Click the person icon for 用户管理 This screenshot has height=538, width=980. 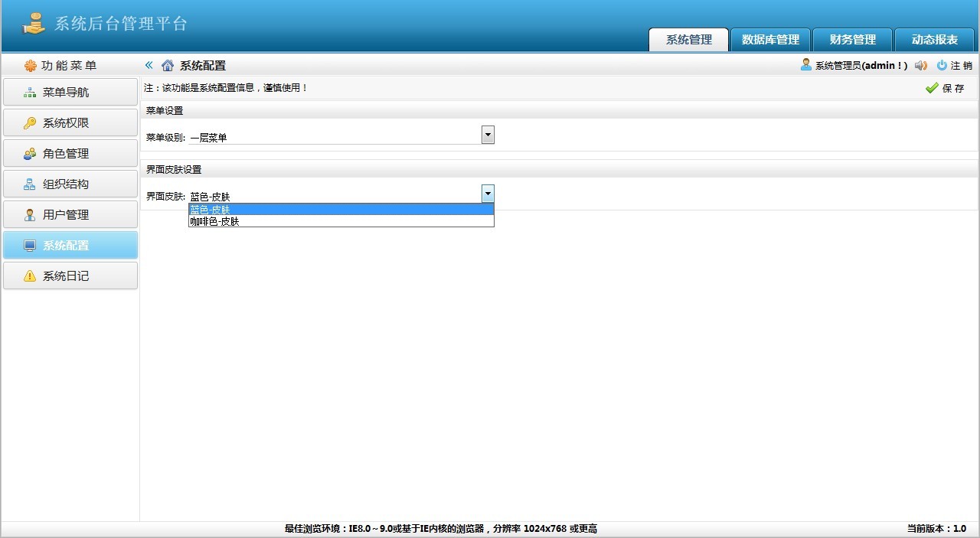[x=30, y=215]
